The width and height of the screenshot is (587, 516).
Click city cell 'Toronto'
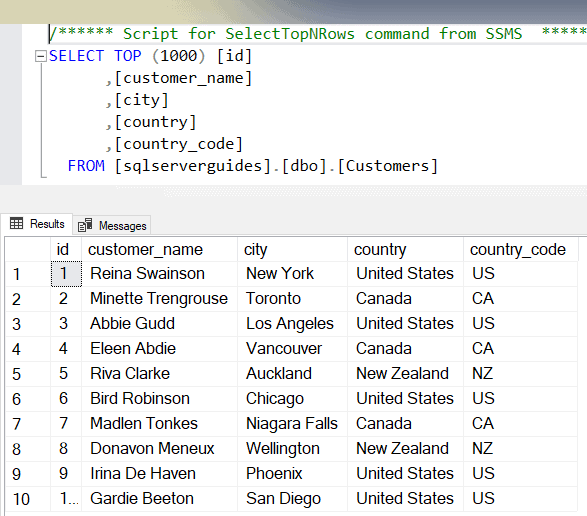tap(292, 299)
